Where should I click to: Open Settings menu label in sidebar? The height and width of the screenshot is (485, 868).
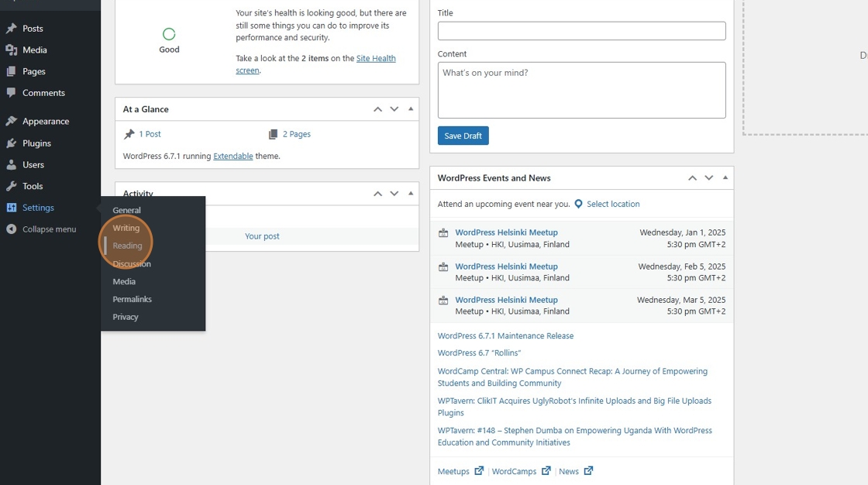[x=38, y=208]
